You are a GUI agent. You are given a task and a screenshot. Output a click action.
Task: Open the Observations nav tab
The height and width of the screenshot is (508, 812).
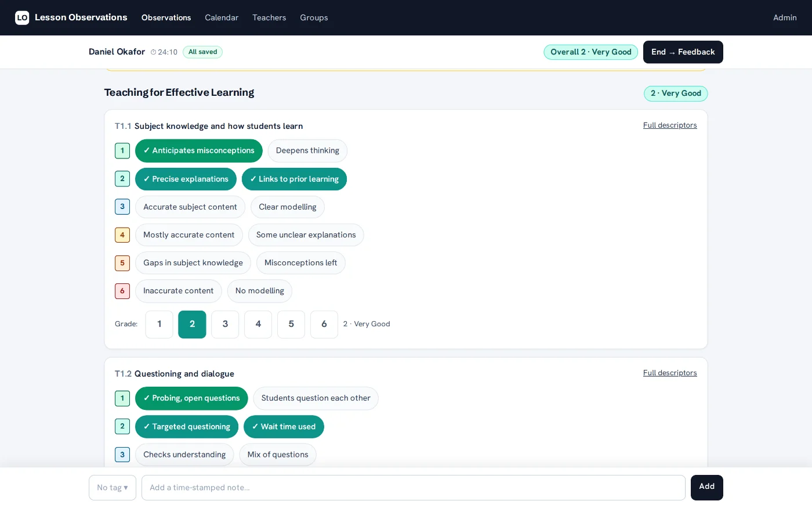click(x=166, y=18)
